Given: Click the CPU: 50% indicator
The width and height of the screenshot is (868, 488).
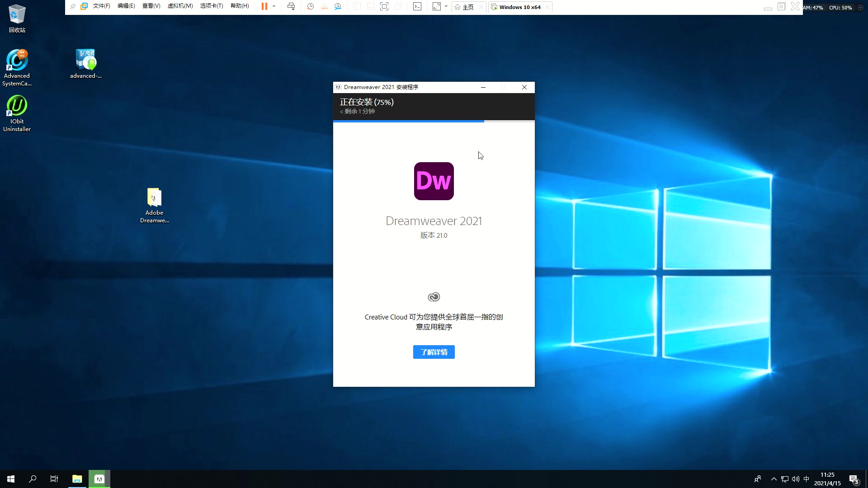Looking at the screenshot, I should tap(840, 8).
